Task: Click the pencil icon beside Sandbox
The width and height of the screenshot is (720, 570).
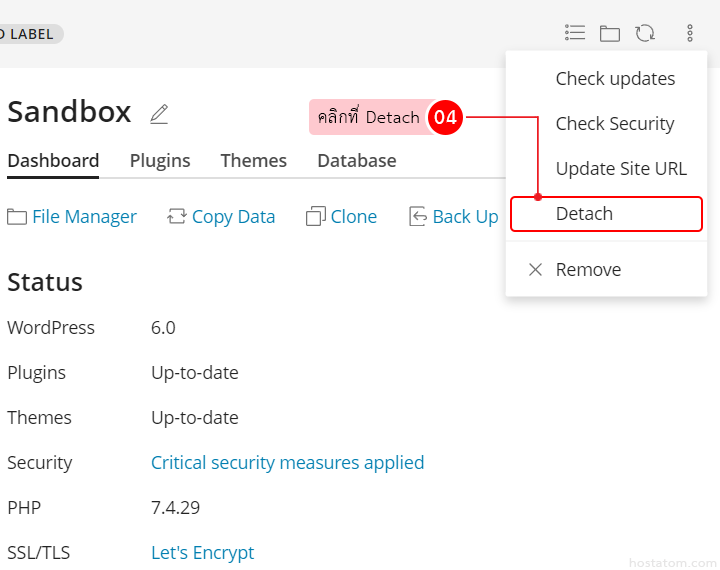Action: [159, 114]
